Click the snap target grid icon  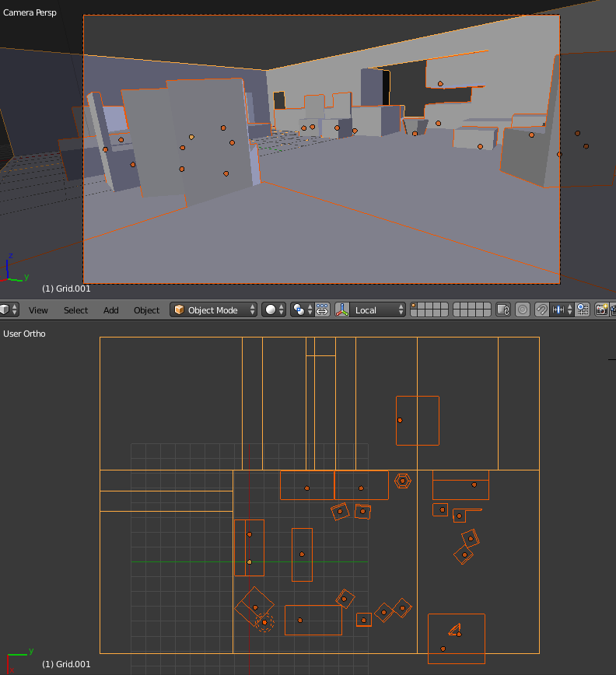[583, 310]
